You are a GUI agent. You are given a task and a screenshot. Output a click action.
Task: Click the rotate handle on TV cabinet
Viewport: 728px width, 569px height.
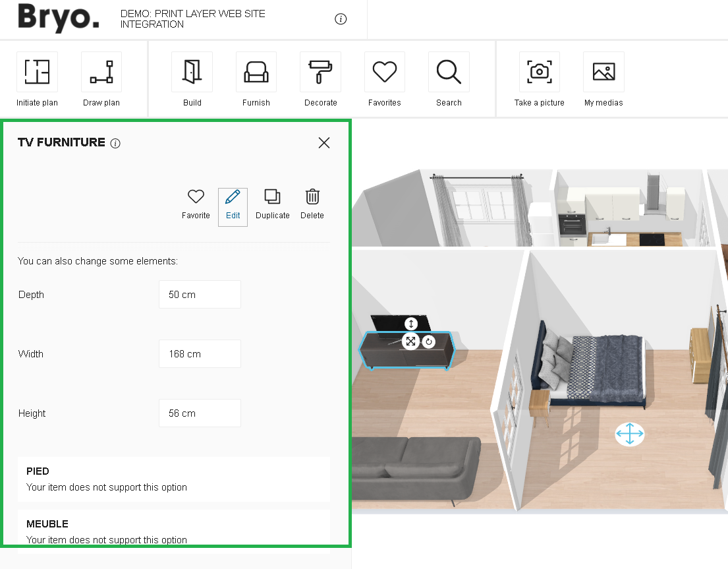pyautogui.click(x=429, y=341)
